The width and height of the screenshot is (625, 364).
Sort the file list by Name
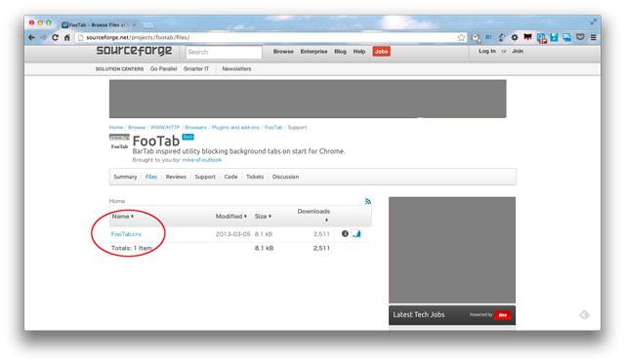(x=123, y=217)
